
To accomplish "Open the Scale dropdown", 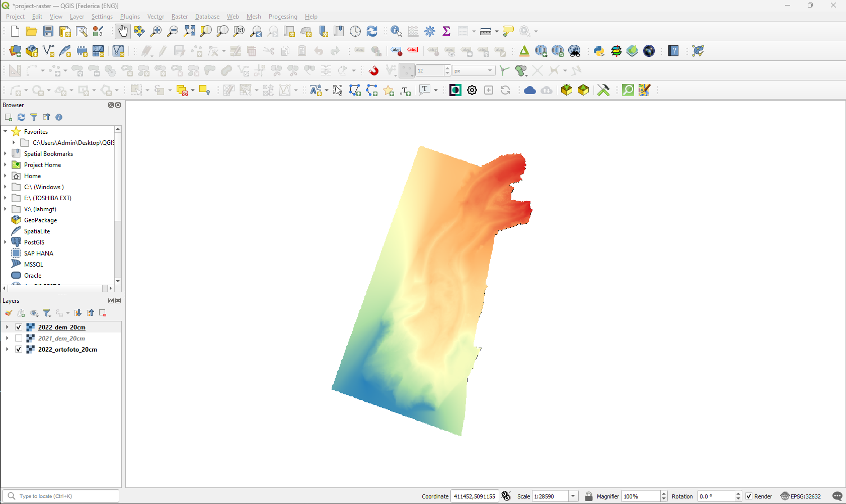I will click(x=573, y=496).
